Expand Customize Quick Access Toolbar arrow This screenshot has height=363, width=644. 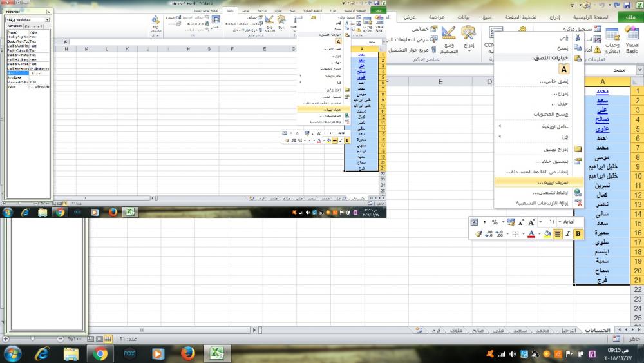click(573, 5)
